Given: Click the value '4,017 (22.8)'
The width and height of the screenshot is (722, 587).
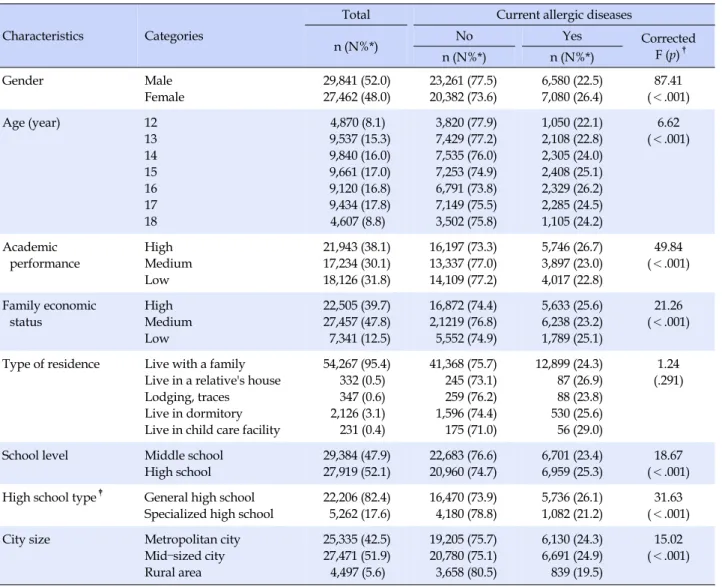Looking at the screenshot, I should [x=571, y=280].
